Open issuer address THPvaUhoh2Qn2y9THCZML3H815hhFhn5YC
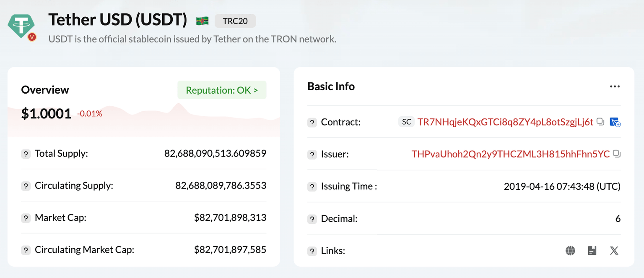 [x=510, y=154]
